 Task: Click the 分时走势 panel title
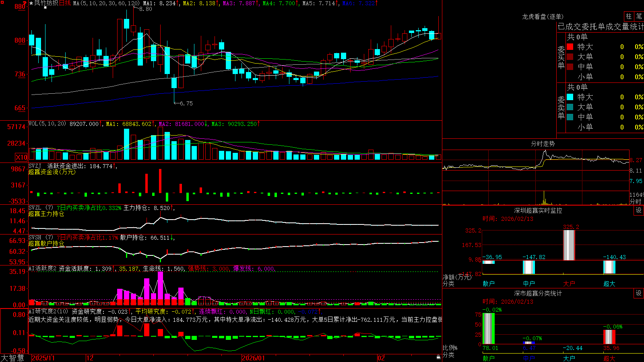(x=543, y=144)
